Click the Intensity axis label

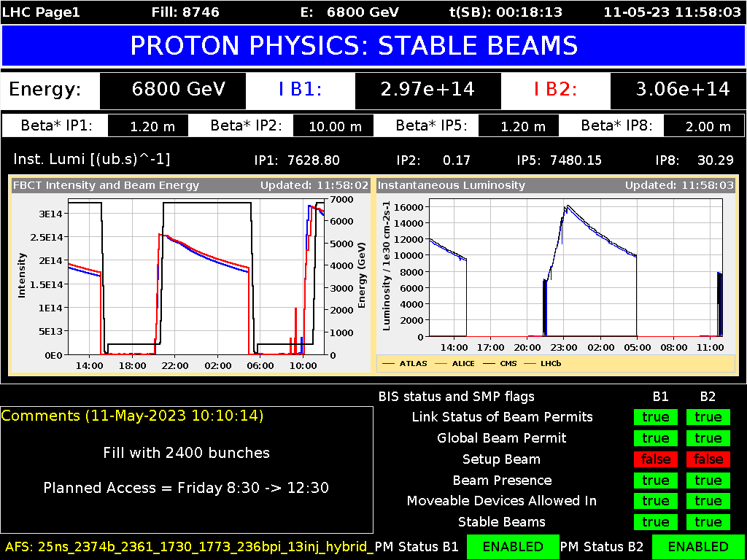21,276
